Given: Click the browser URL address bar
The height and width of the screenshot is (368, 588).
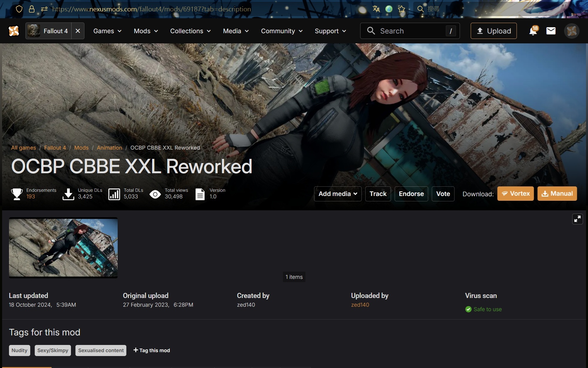Looking at the screenshot, I should pos(151,9).
